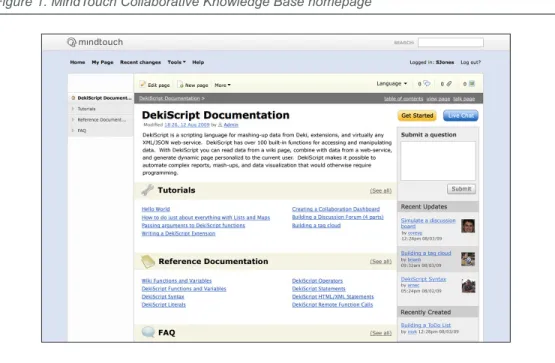
Task: Click the Live Chat button
Action: point(460,116)
